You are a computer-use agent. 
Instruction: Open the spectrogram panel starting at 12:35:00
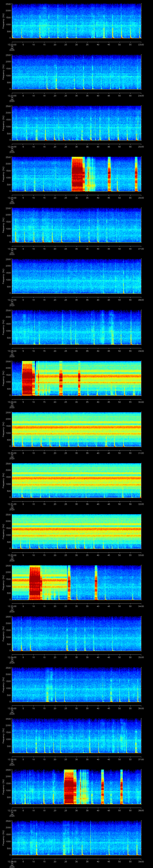pos(76,685)
